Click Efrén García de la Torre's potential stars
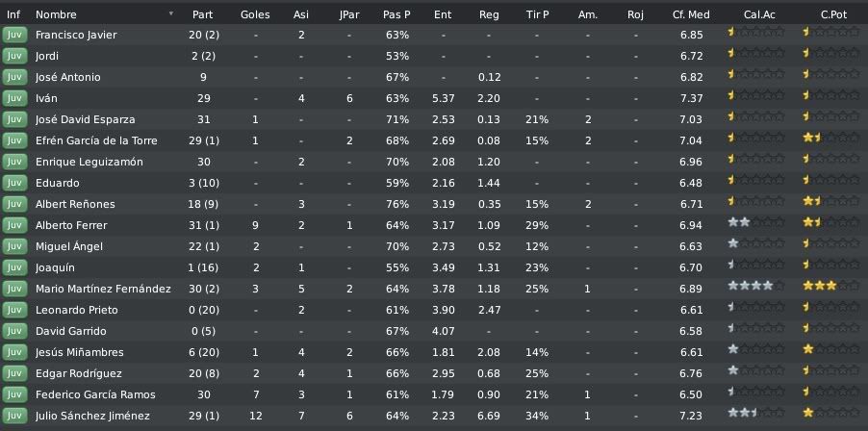 (x=831, y=138)
